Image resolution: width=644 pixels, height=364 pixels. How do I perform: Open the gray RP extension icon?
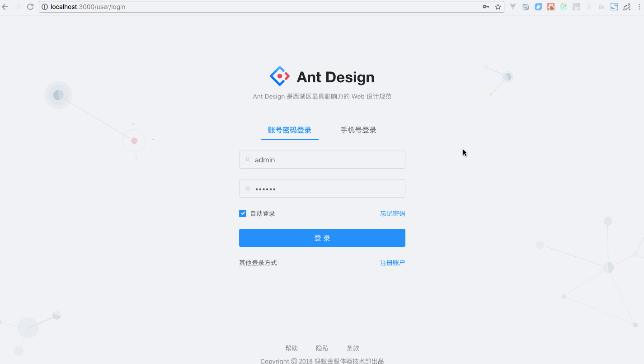coord(576,7)
